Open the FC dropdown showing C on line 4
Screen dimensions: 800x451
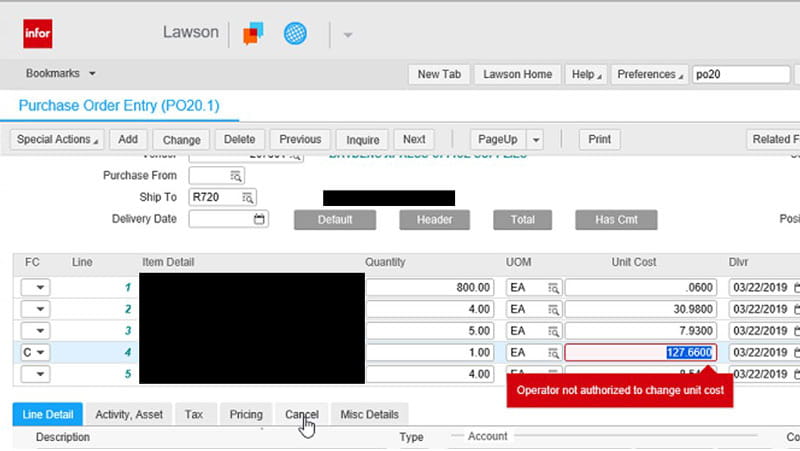(35, 352)
